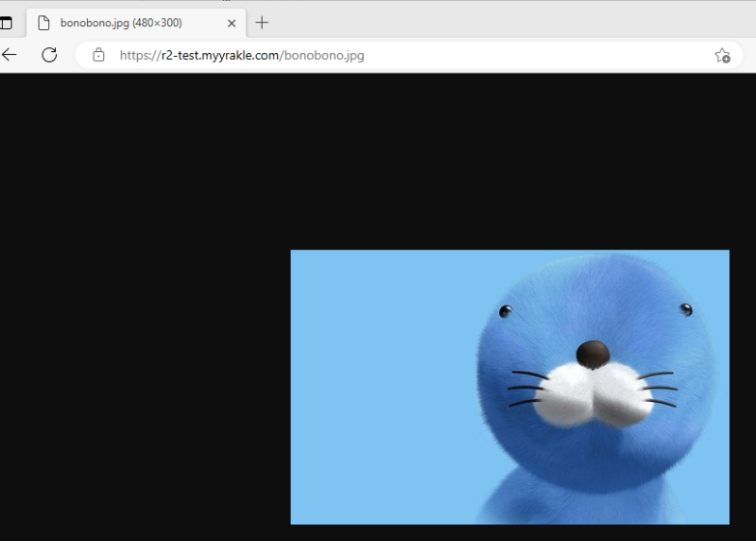Image resolution: width=756 pixels, height=541 pixels.
Task: View site information via lock icon
Action: coord(98,55)
